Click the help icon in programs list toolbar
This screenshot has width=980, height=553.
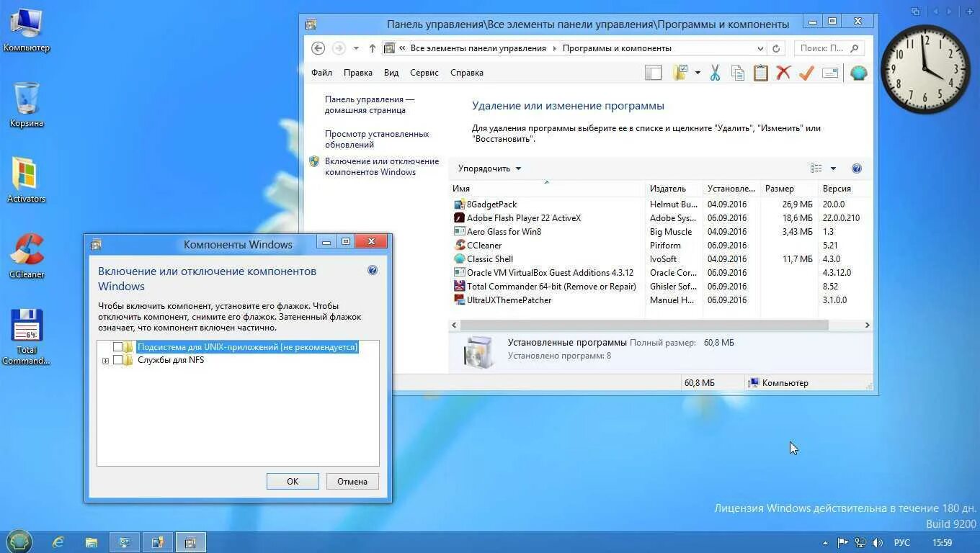[x=857, y=168]
